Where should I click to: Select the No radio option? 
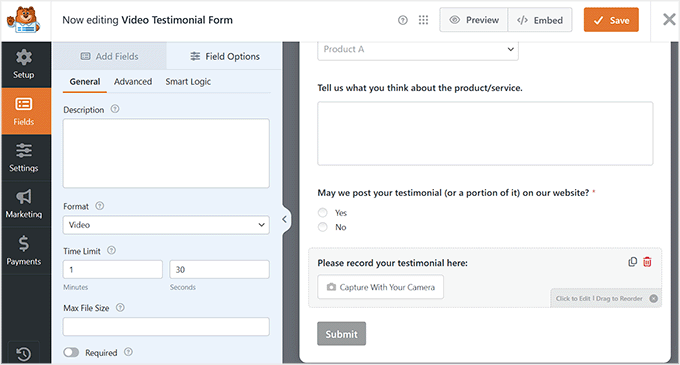(323, 227)
